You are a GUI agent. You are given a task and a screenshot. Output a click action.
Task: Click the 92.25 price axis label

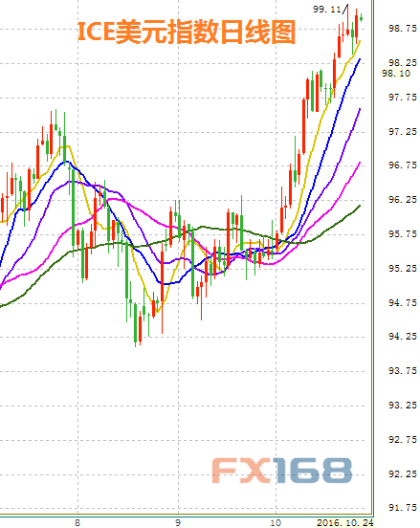point(403,474)
